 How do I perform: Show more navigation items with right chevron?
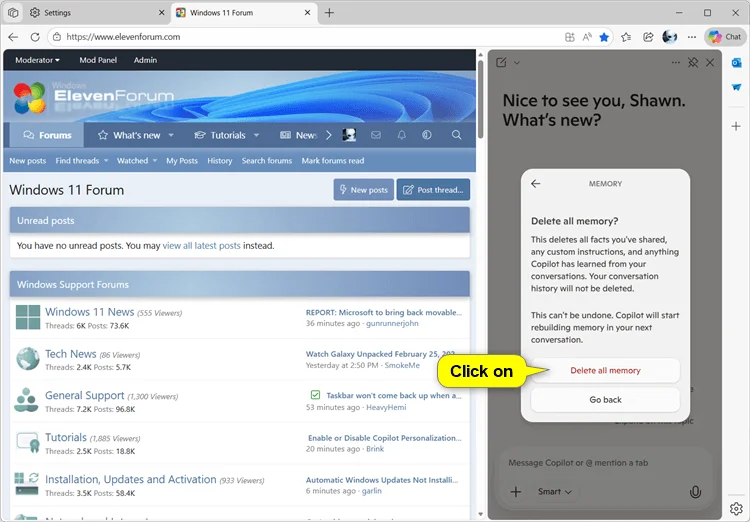[x=329, y=135]
